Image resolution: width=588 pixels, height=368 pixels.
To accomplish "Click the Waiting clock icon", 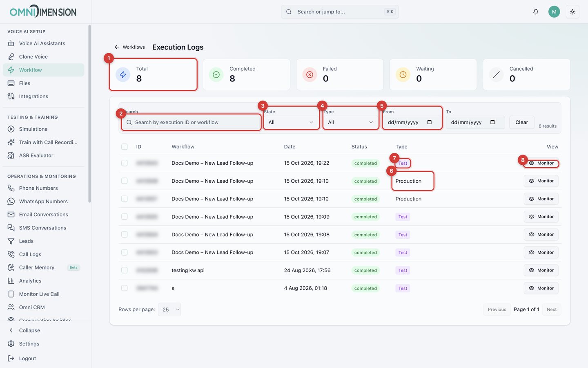I will pos(403,75).
